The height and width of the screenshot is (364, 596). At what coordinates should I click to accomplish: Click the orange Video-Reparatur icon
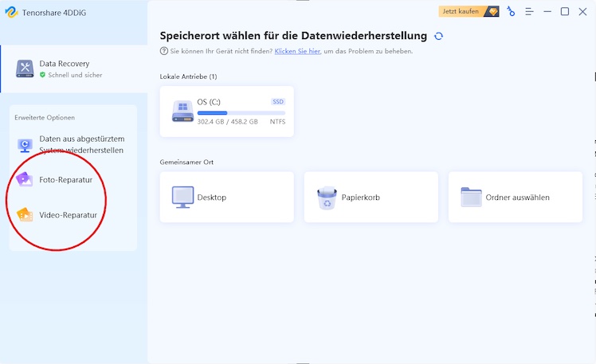click(x=25, y=215)
